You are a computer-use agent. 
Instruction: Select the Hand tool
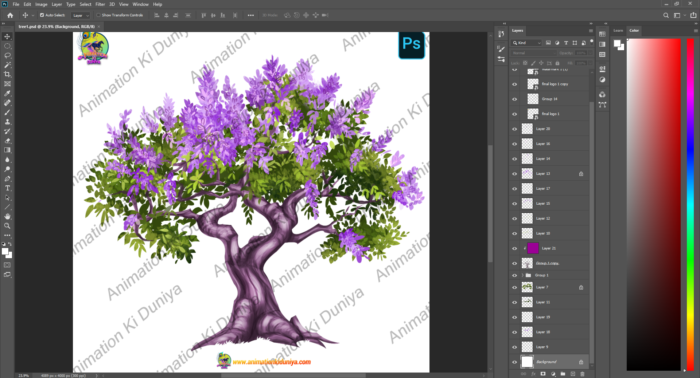[x=7, y=216]
